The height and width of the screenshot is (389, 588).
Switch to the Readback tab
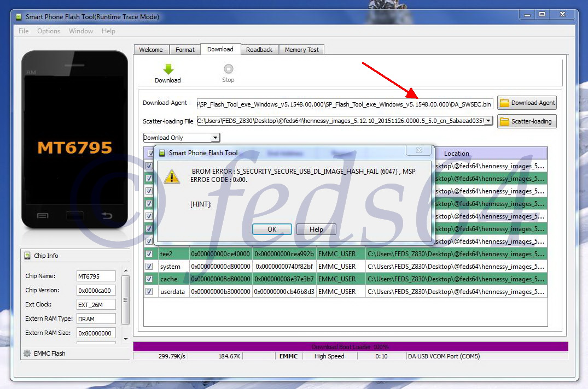[x=259, y=50]
